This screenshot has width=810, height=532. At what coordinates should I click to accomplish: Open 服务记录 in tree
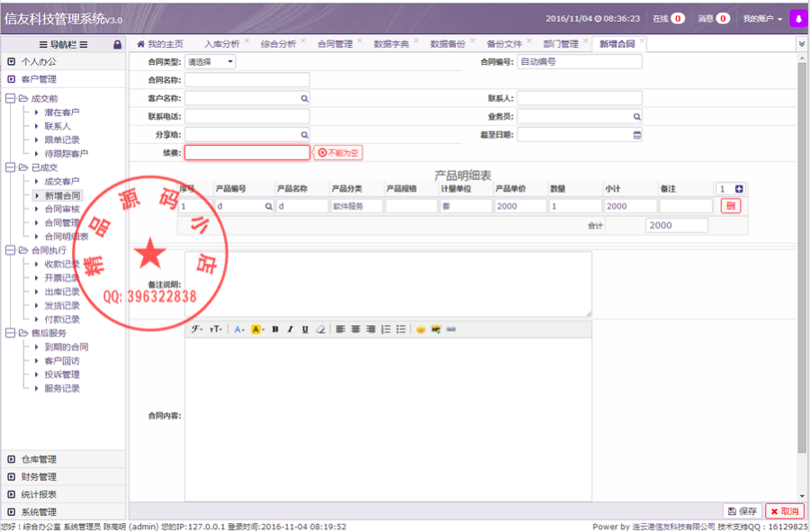point(61,388)
